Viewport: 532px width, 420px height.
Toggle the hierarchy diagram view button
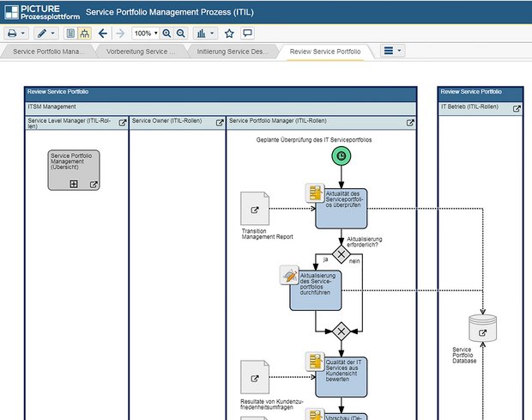tap(84, 33)
